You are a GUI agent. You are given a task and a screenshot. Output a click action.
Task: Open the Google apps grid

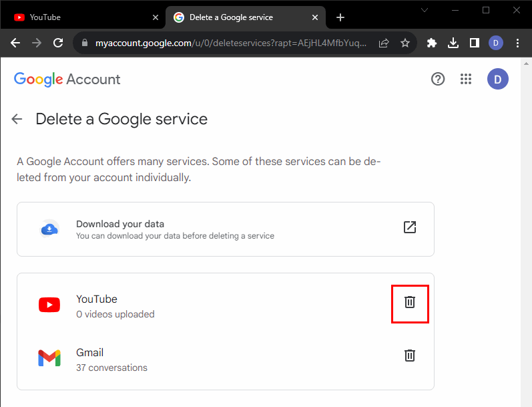[x=467, y=80]
